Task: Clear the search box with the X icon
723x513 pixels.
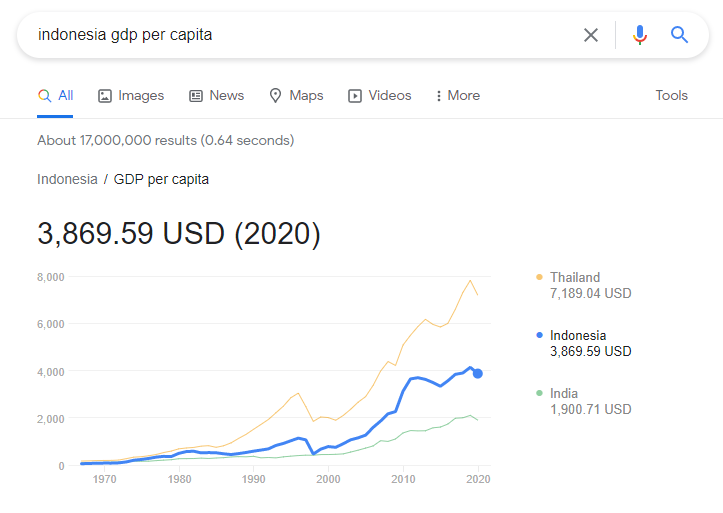Action: (591, 35)
